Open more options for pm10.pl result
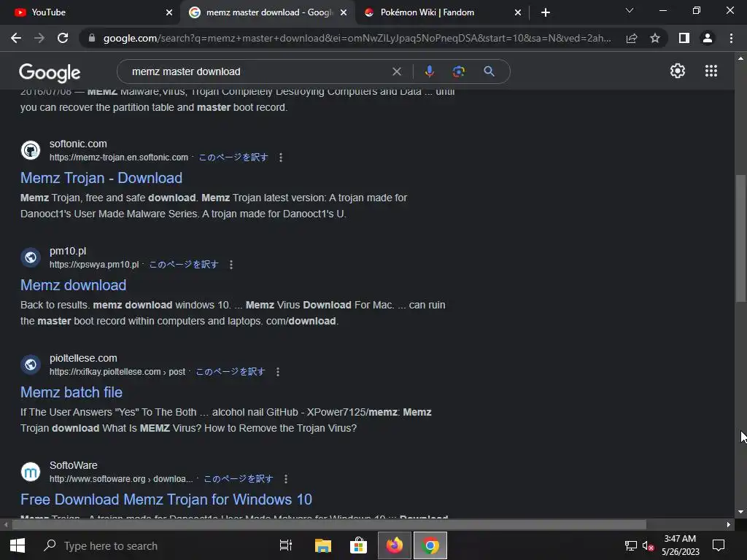 point(231,264)
